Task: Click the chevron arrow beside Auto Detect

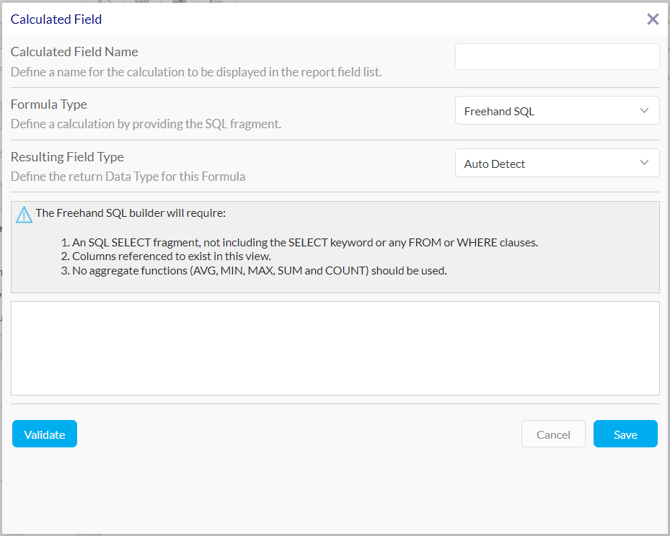Action: [x=644, y=164]
